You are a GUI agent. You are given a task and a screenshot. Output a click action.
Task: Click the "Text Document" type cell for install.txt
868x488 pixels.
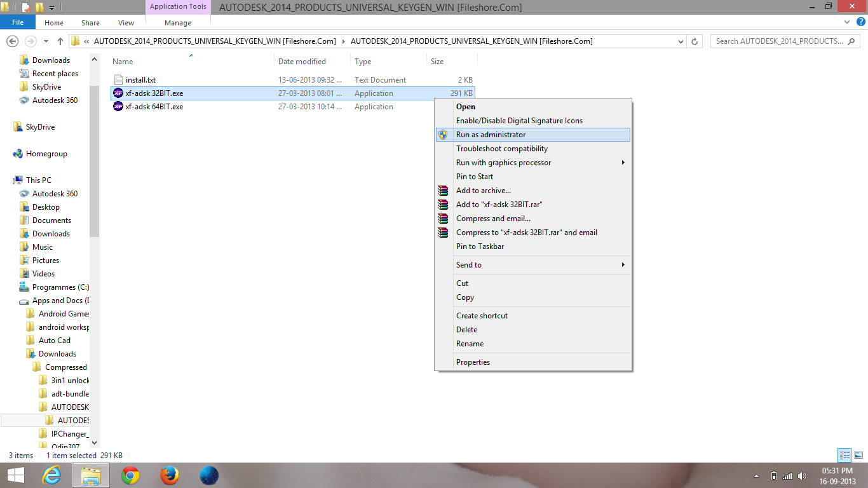[x=381, y=80]
